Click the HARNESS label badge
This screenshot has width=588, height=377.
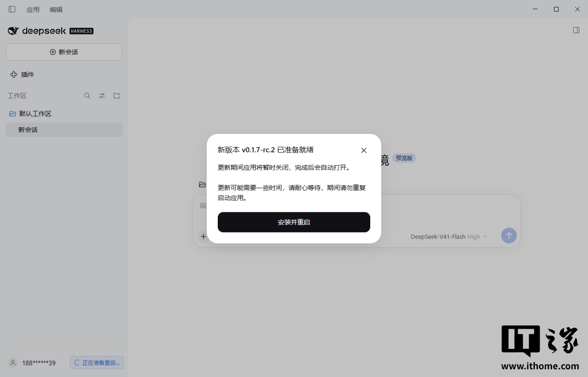(81, 31)
